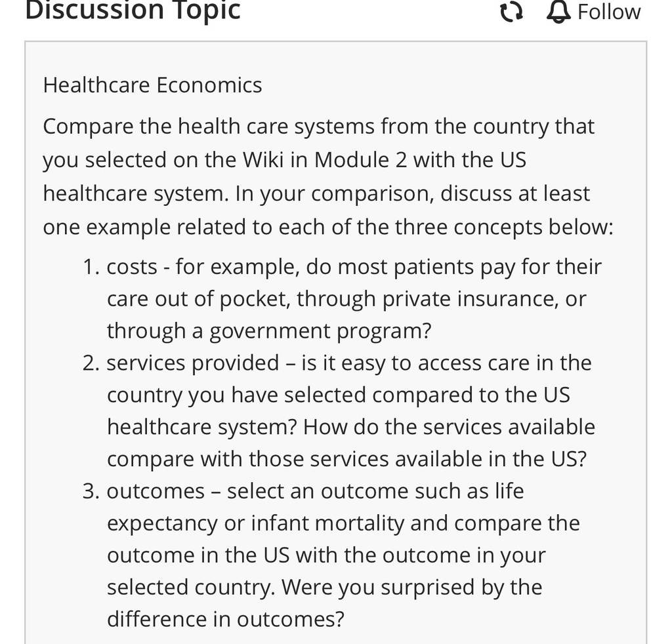Click the 'infant mortality' phrase
Image resolution: width=672 pixels, height=644 pixels.
[327, 524]
